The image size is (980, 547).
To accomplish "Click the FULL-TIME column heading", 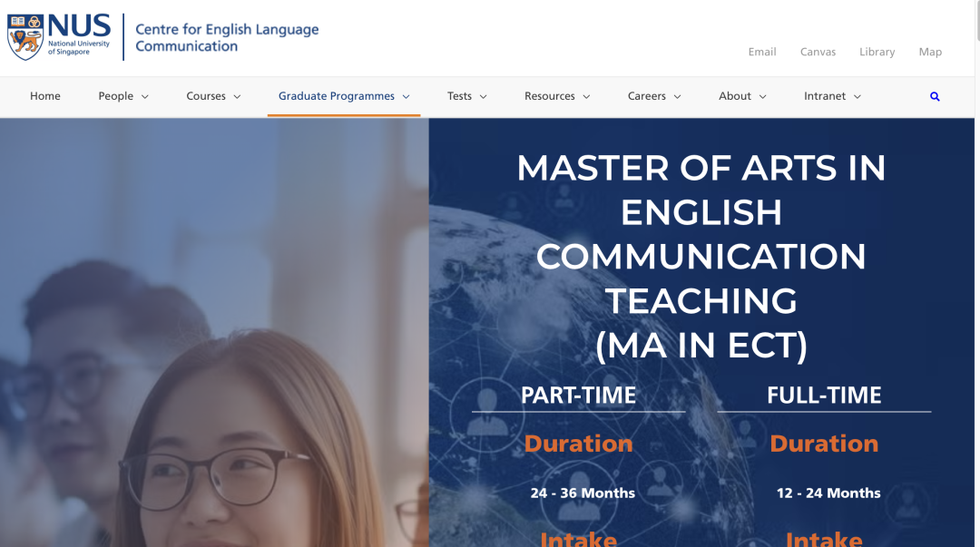I will tap(824, 396).
